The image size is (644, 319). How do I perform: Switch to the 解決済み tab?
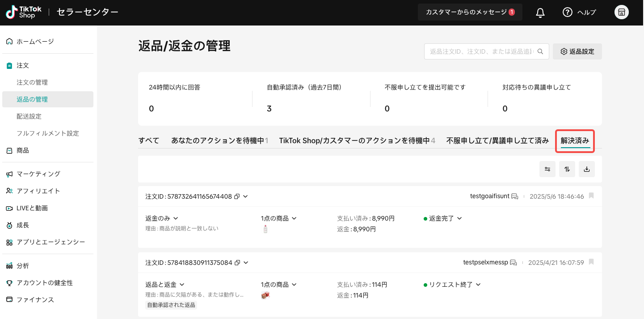(575, 140)
